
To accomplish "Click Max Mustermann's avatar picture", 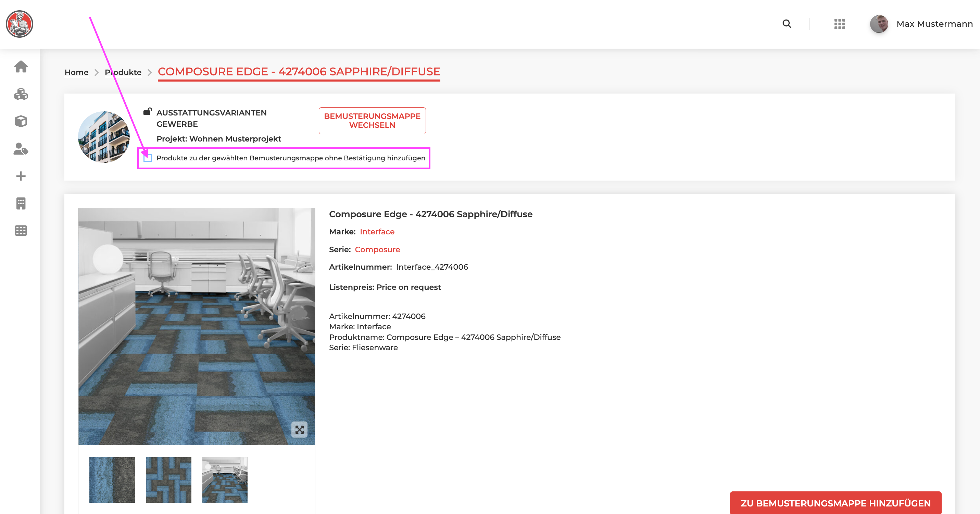I will point(879,24).
